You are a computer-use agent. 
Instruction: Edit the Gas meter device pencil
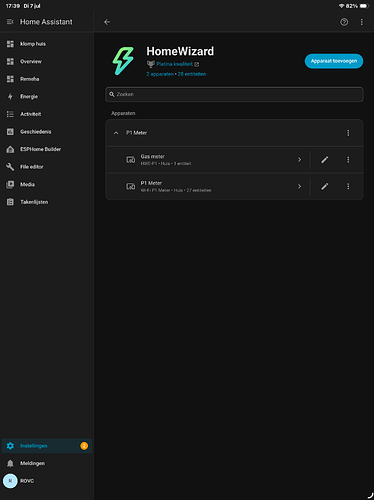(x=325, y=160)
